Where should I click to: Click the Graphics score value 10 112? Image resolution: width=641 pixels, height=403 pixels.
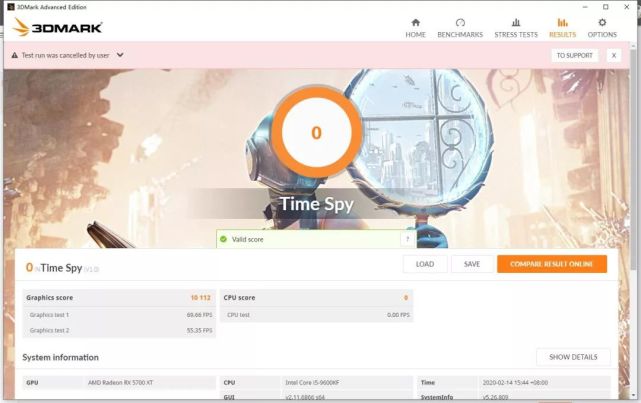click(x=201, y=298)
